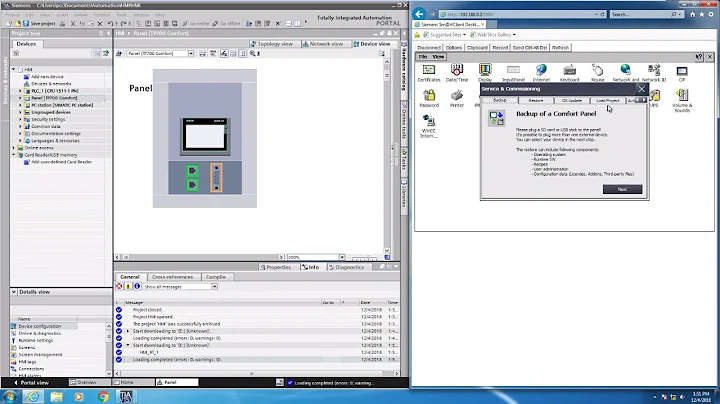720x404 pixels.
Task: Select Device configuration in Details view
Action: [x=39, y=326]
